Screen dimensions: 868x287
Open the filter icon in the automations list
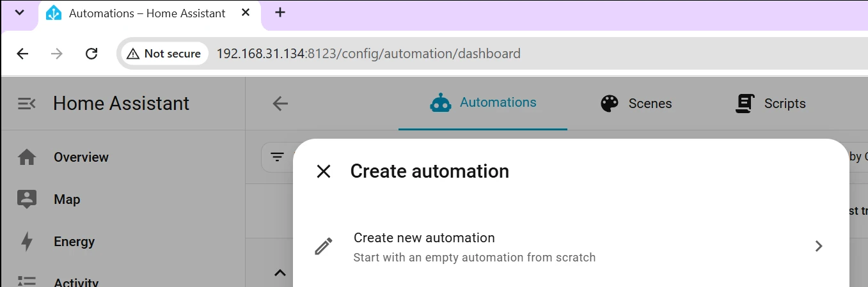pyautogui.click(x=277, y=157)
